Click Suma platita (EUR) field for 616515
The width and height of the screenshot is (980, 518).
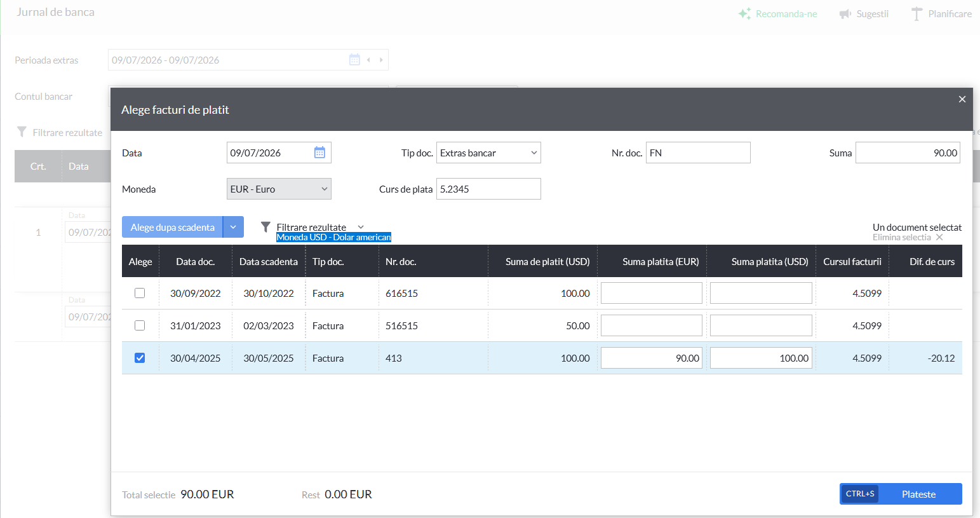pos(652,293)
